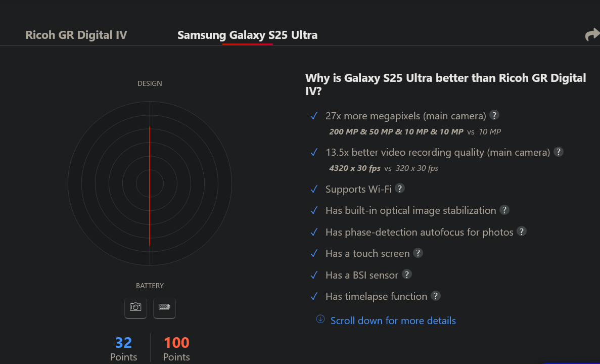Click the circled down arrow icon
The image size is (600, 364).
[x=320, y=319]
